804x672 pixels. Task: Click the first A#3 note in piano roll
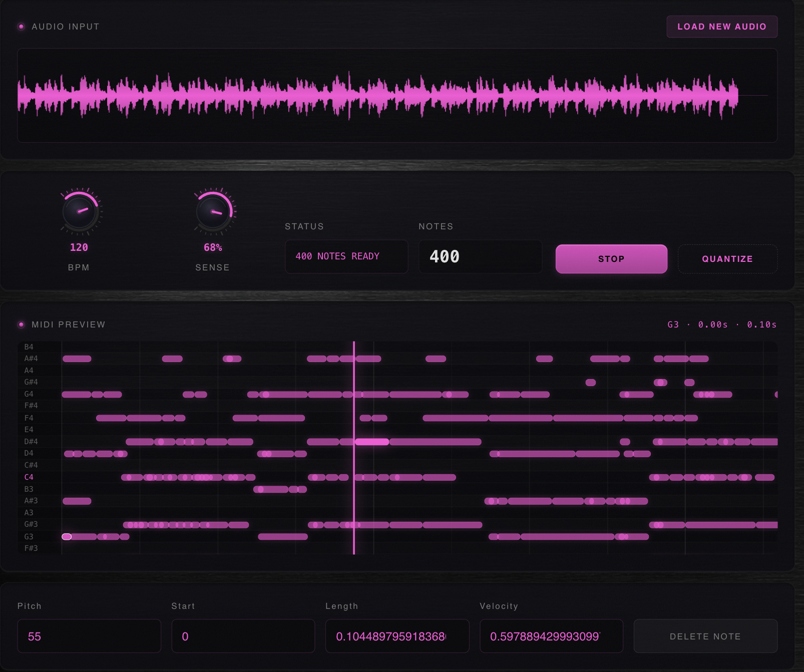coord(77,501)
